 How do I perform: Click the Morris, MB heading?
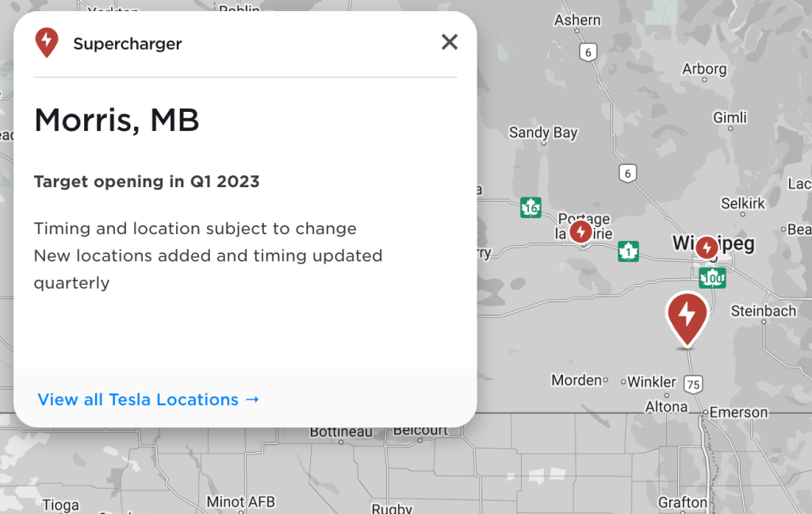point(116,121)
